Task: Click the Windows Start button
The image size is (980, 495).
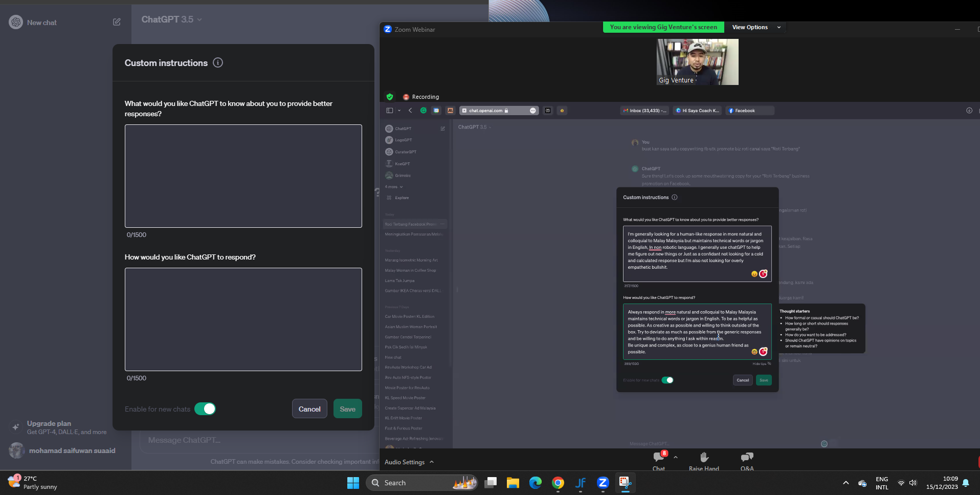Action: pyautogui.click(x=353, y=483)
